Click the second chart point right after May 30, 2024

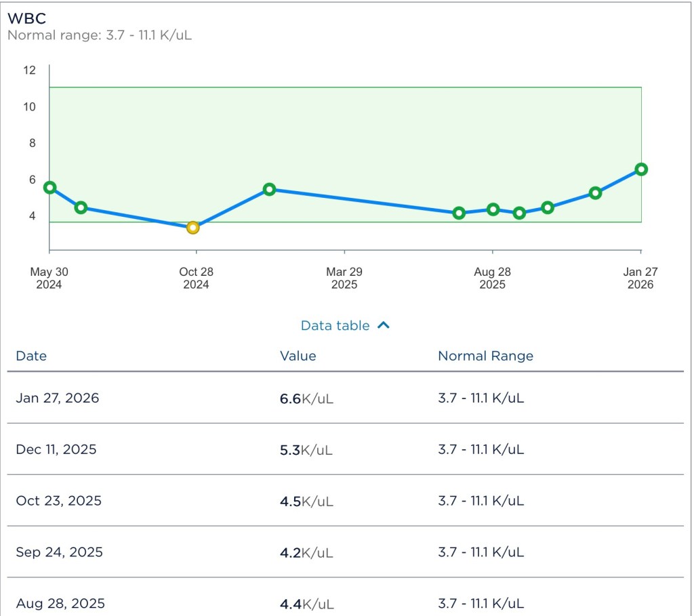(x=81, y=207)
